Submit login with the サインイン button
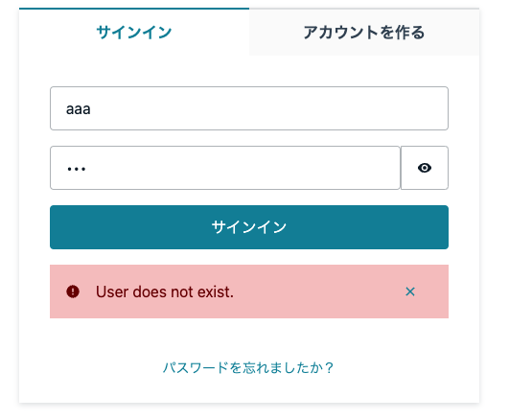The image size is (509, 420). tap(249, 227)
